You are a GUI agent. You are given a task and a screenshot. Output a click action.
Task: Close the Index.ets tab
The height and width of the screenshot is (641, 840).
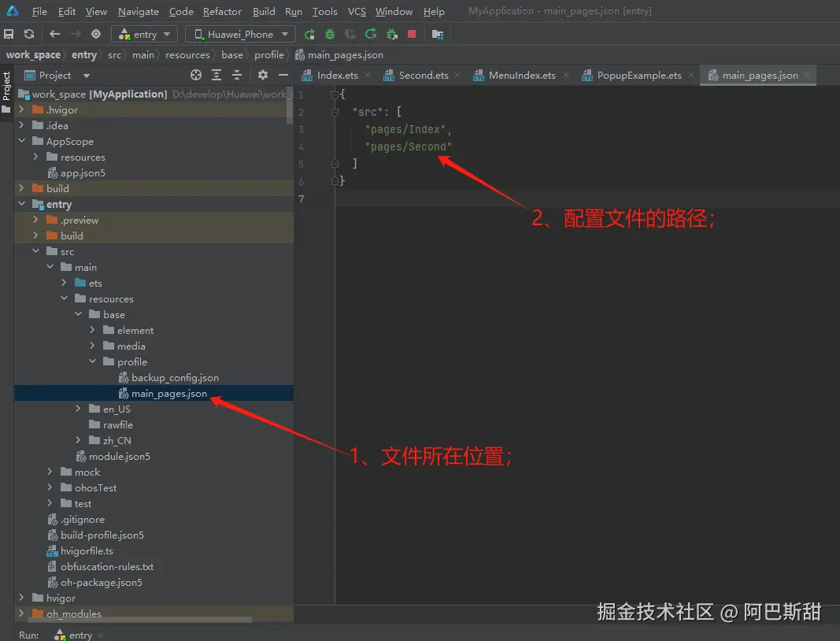tap(368, 76)
